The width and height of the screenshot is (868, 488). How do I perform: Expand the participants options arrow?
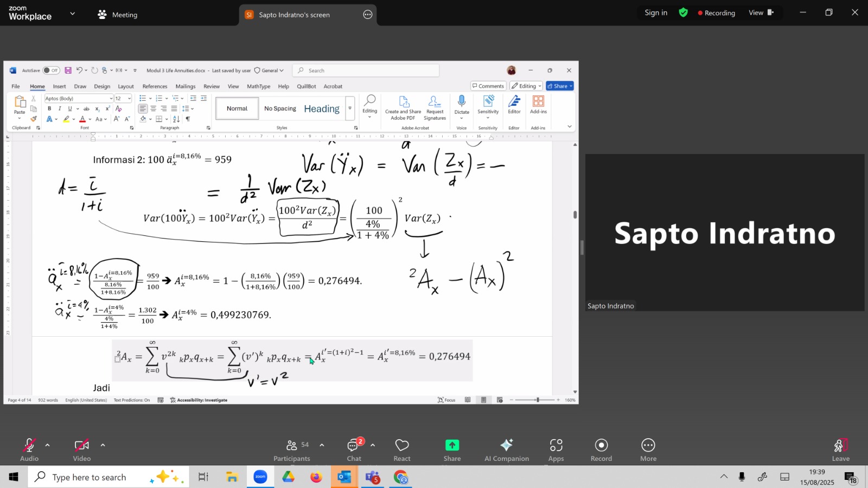click(322, 445)
